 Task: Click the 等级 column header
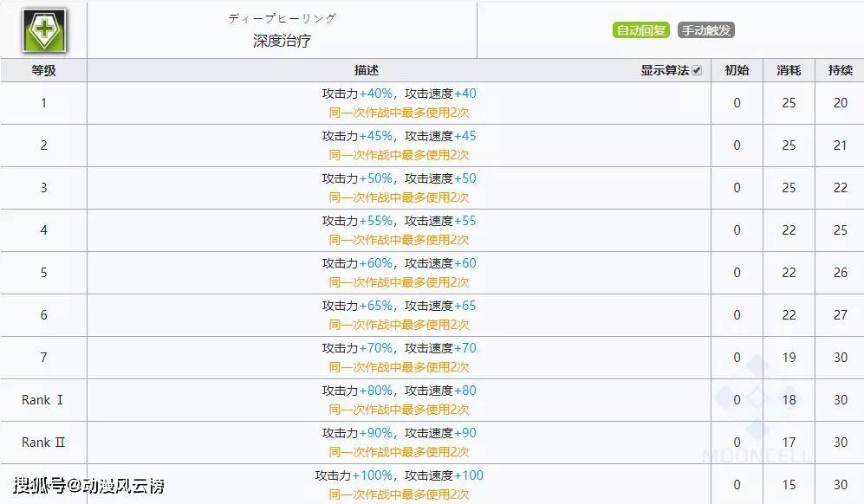click(x=43, y=70)
